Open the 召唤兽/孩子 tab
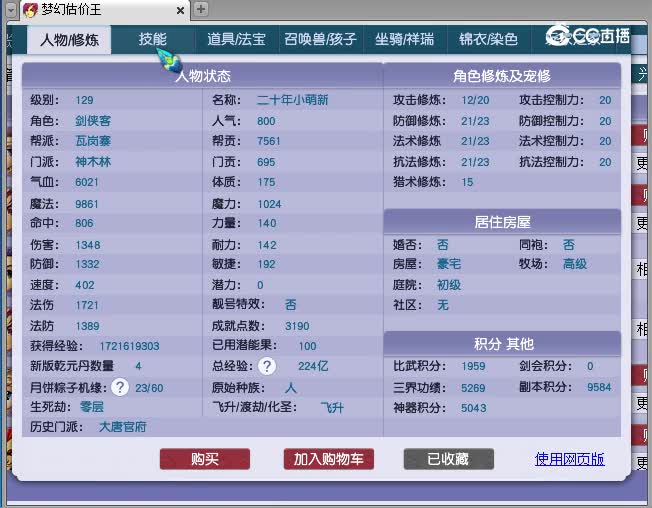The width and height of the screenshot is (652, 508). (320, 39)
